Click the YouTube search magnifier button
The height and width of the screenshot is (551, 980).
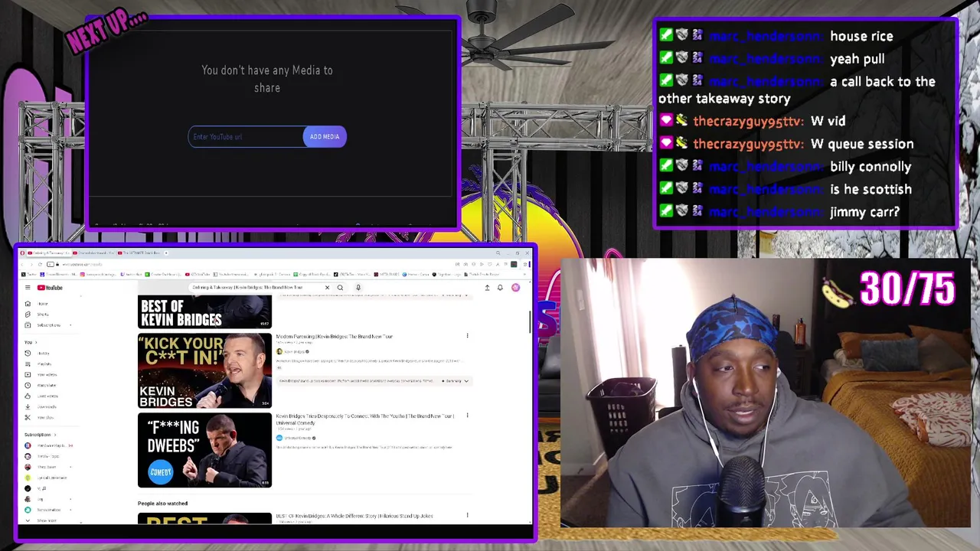click(340, 288)
